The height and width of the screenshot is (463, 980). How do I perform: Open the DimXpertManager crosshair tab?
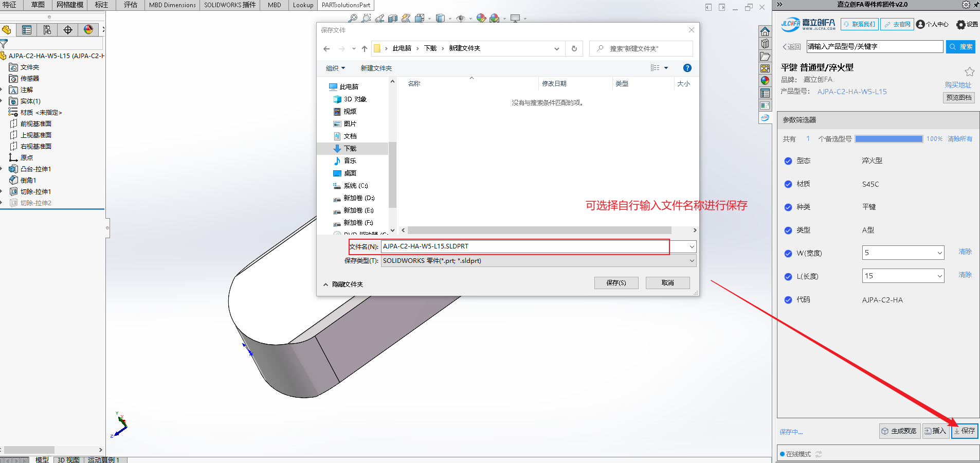[x=68, y=30]
